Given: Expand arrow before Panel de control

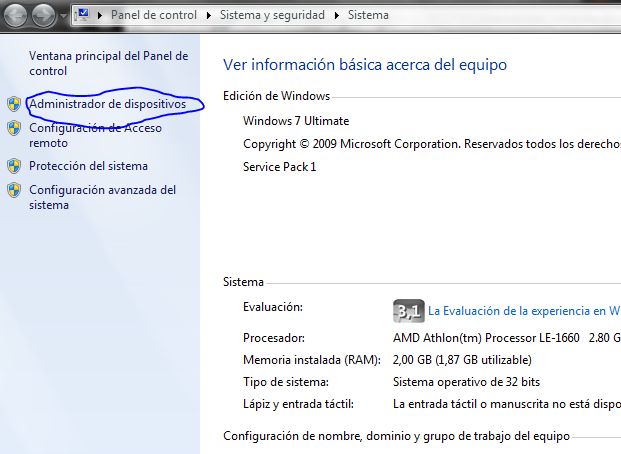Looking at the screenshot, I should 100,15.
